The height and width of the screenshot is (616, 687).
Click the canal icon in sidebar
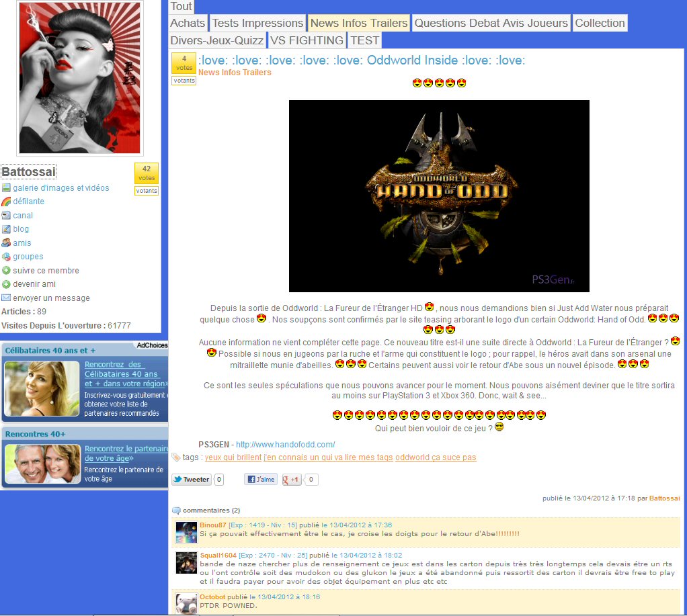coord(6,216)
